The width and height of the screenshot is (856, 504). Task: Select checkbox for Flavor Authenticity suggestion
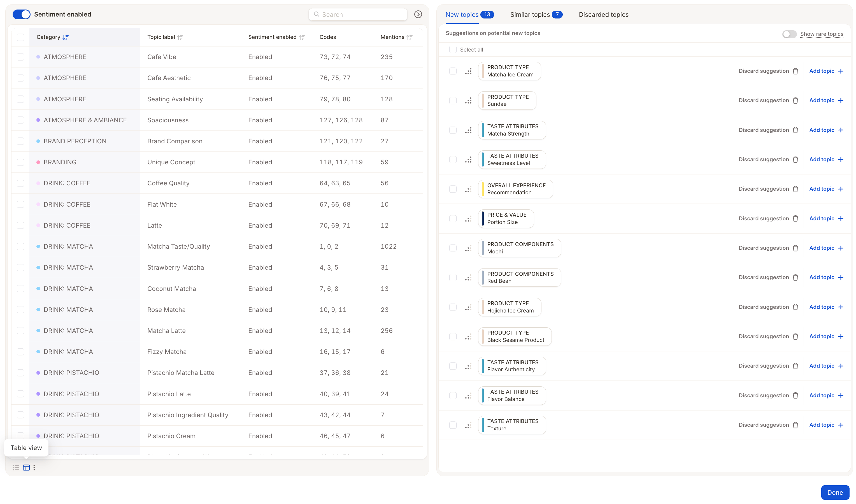pos(452,366)
